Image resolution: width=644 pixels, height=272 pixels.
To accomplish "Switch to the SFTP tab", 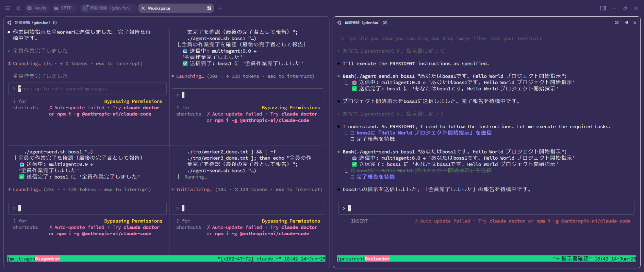I will pyautogui.click(x=63, y=8).
